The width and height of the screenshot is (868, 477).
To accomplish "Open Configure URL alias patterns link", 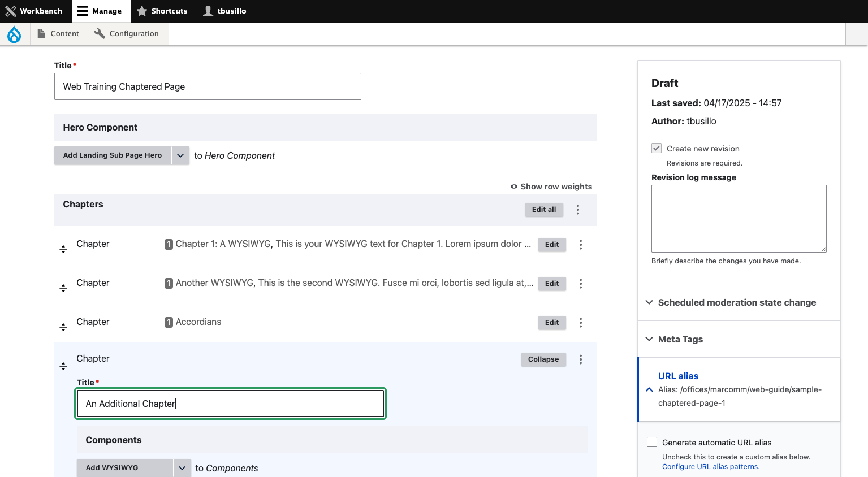I will [711, 467].
